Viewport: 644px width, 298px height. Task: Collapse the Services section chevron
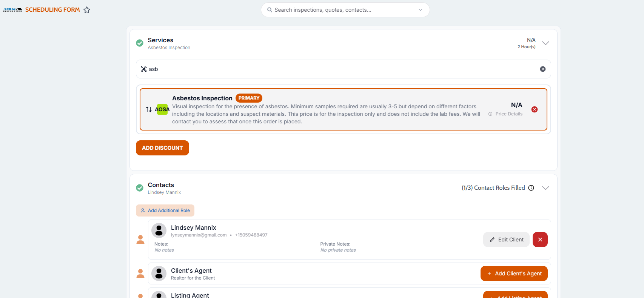click(x=545, y=43)
